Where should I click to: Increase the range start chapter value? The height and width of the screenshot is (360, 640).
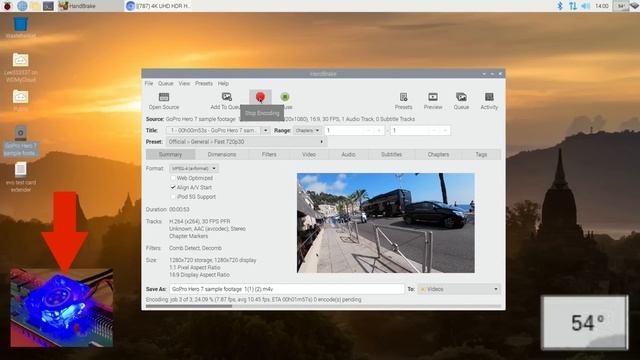click(380, 130)
